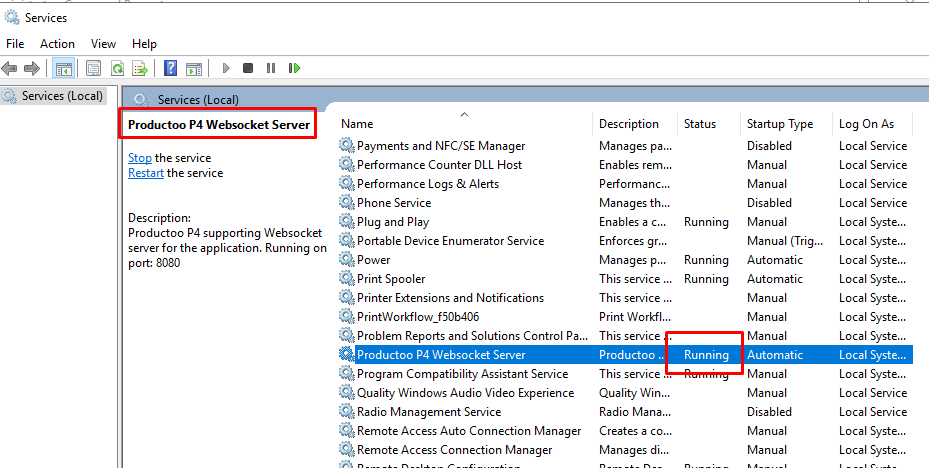Click the Stop the service link
Image resolution: width=929 pixels, height=468 pixels.
pyautogui.click(x=140, y=158)
